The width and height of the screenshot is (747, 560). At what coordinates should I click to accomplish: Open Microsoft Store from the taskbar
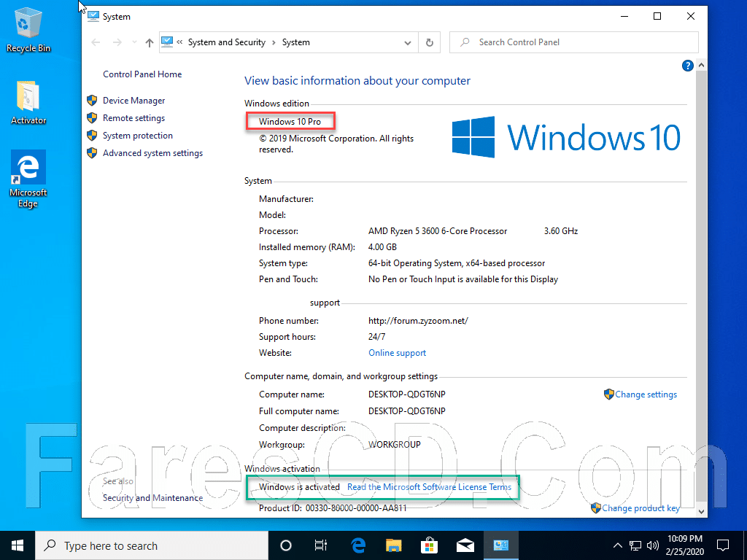coord(429,545)
